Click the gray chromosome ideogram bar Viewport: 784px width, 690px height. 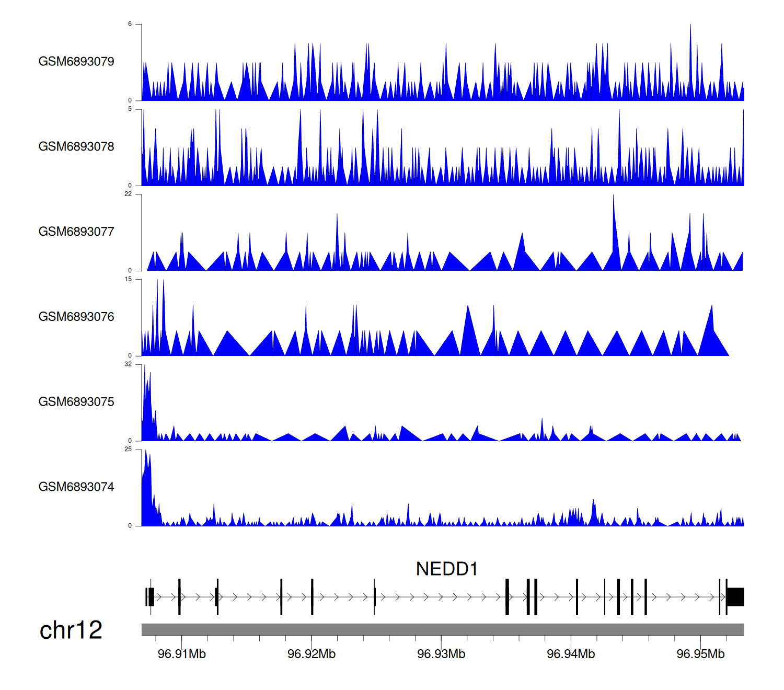[442, 629]
